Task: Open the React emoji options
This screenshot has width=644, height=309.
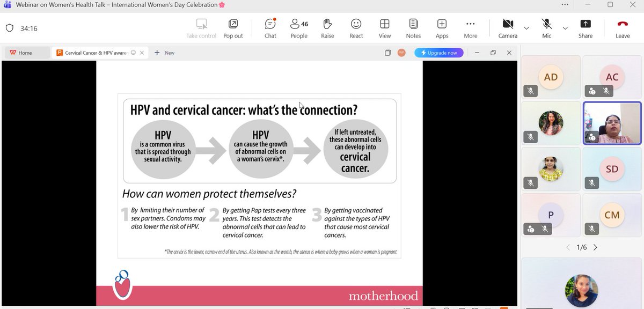Action: pos(356,28)
